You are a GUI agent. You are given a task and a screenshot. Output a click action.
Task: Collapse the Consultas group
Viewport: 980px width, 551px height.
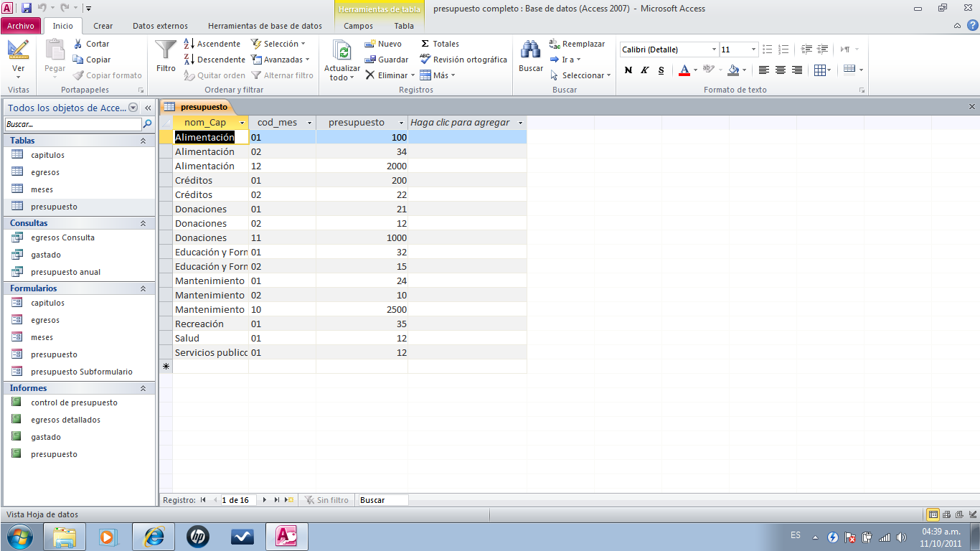click(x=143, y=223)
